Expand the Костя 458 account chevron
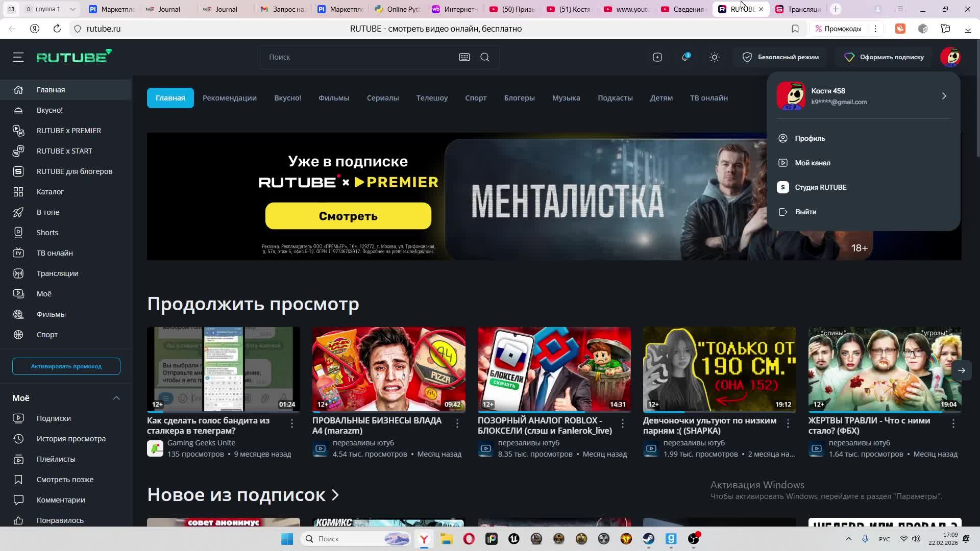 [x=944, y=96]
